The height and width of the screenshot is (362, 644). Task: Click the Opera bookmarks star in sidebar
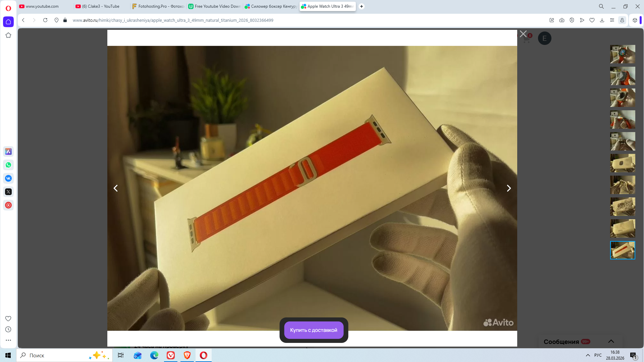8,35
